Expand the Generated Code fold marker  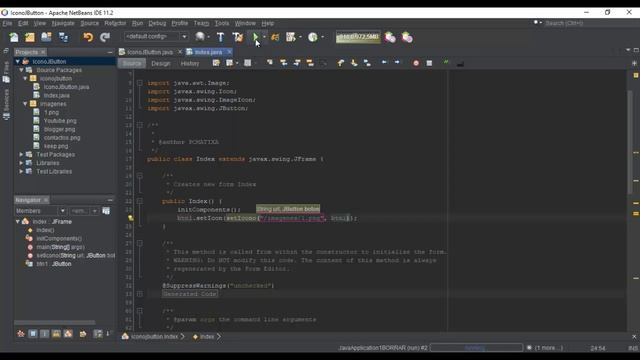coord(140,294)
